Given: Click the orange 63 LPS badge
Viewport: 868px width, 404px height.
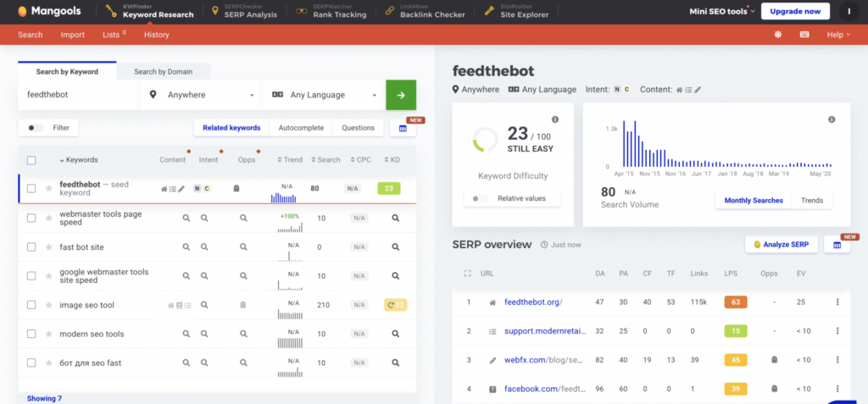Looking at the screenshot, I should (736, 302).
